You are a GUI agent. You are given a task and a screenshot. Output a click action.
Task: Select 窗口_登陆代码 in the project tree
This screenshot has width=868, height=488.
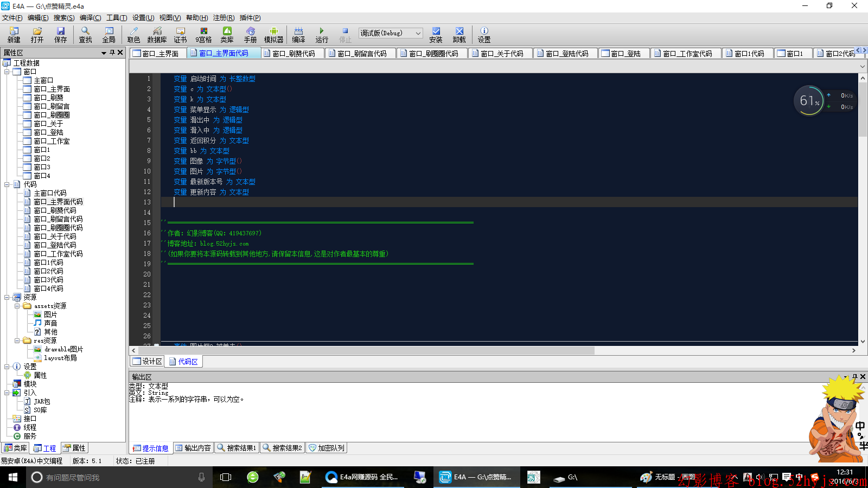click(x=55, y=245)
